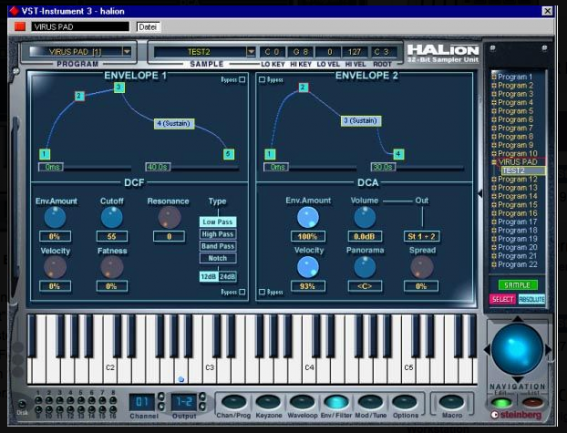567x433 pixels.
Task: Expand Program 1 in the program list
Action: coord(494,77)
